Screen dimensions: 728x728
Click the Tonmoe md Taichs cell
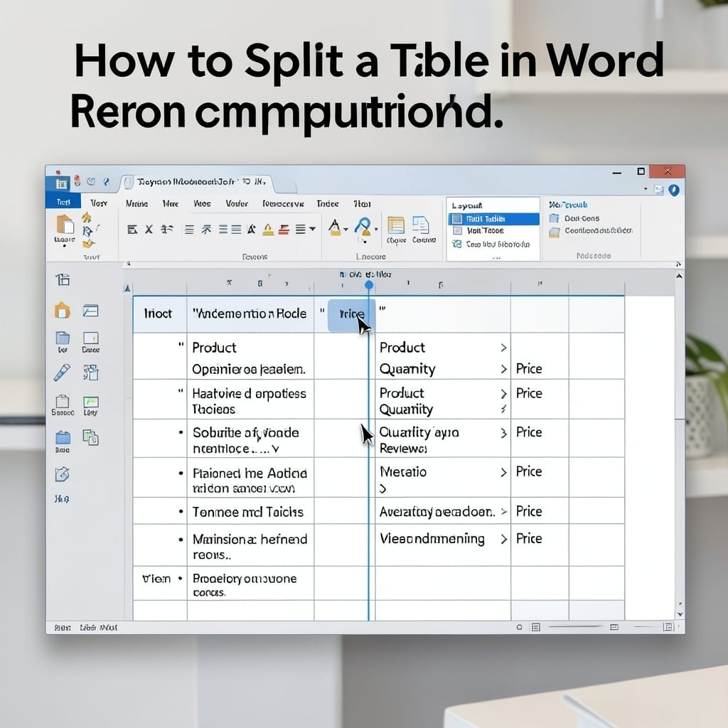point(250,512)
